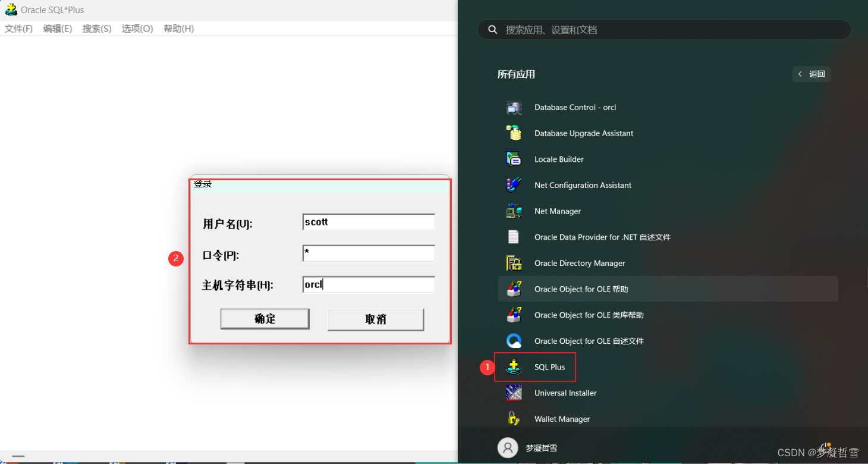Image resolution: width=868 pixels, height=464 pixels.
Task: Launch SQL Plus from the app list
Action: pos(549,367)
